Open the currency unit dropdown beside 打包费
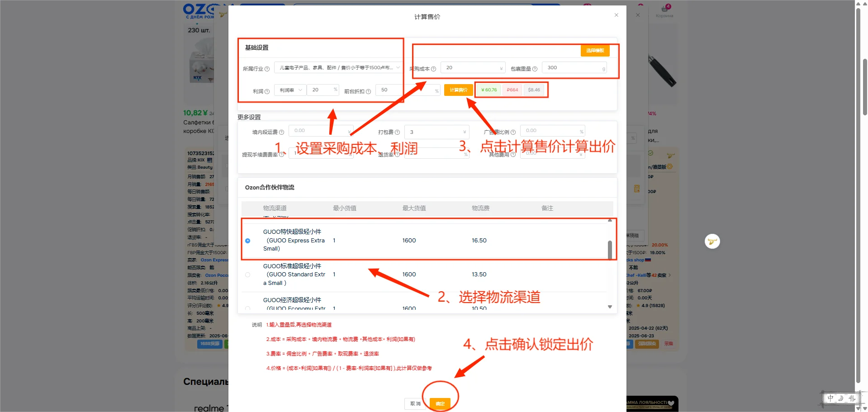This screenshot has height=412, width=868. (465, 132)
